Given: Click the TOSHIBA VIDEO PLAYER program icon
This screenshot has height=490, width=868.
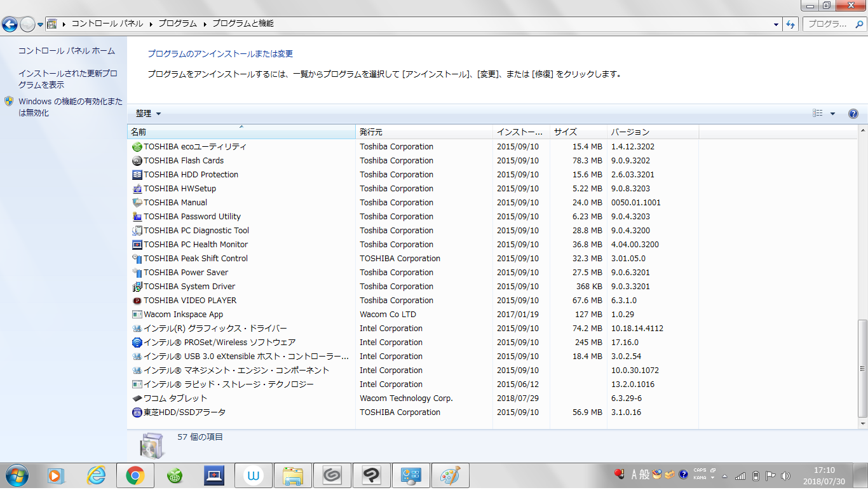Looking at the screenshot, I should 137,301.
